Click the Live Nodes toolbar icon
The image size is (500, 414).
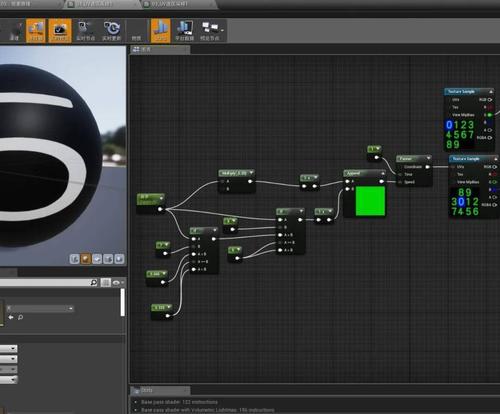coord(85,30)
